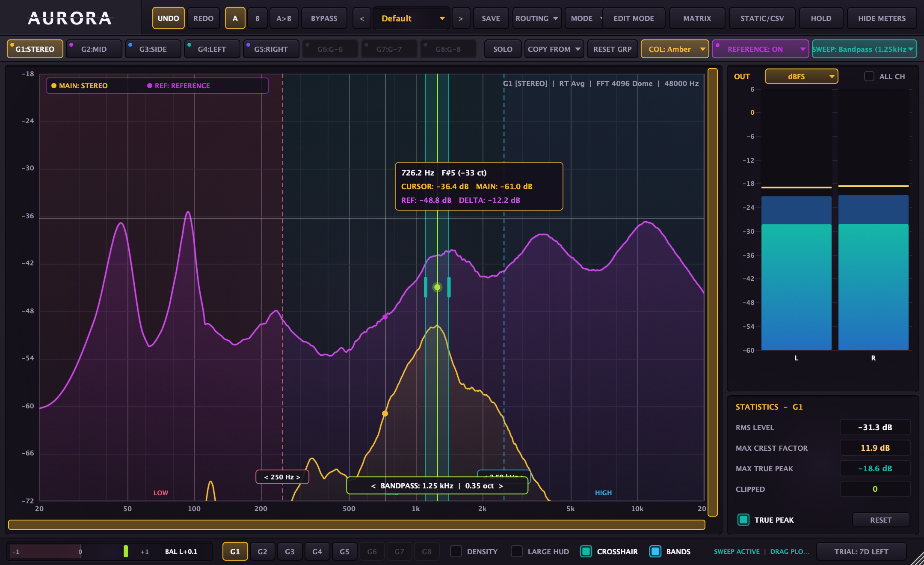Disable the BANDS toggle
This screenshot has height=565, width=924.
655,551
